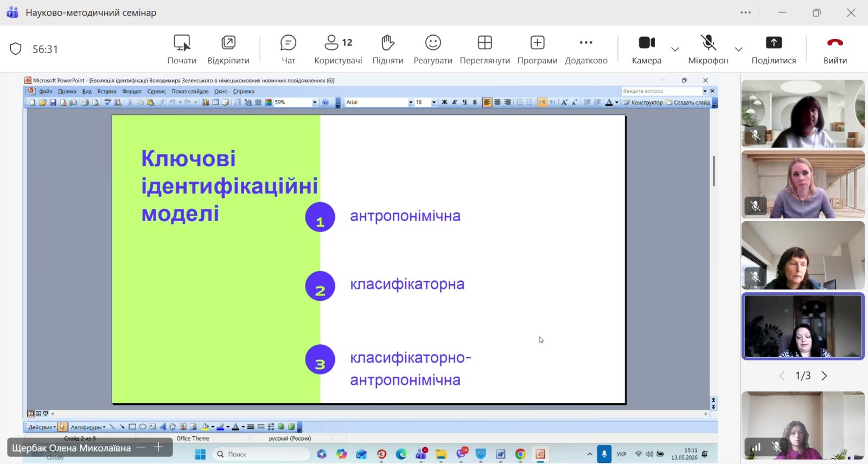The height and width of the screenshot is (464, 868).
Task: Expand the camera options arrow
Action: [x=675, y=49]
